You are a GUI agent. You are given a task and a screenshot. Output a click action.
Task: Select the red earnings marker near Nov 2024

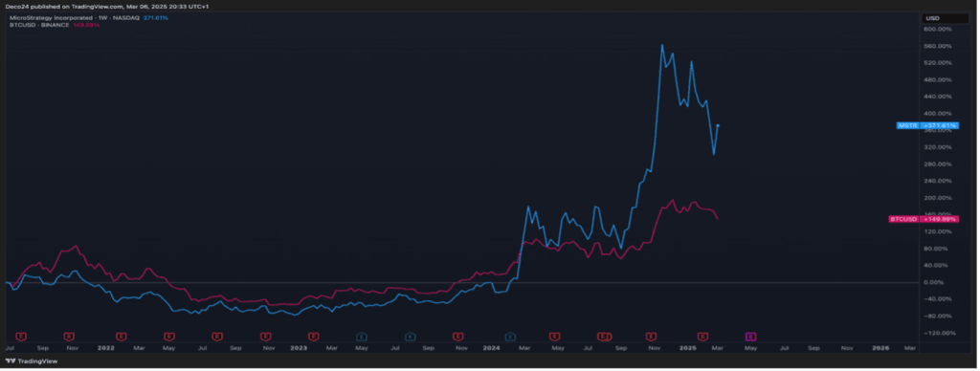click(x=651, y=336)
